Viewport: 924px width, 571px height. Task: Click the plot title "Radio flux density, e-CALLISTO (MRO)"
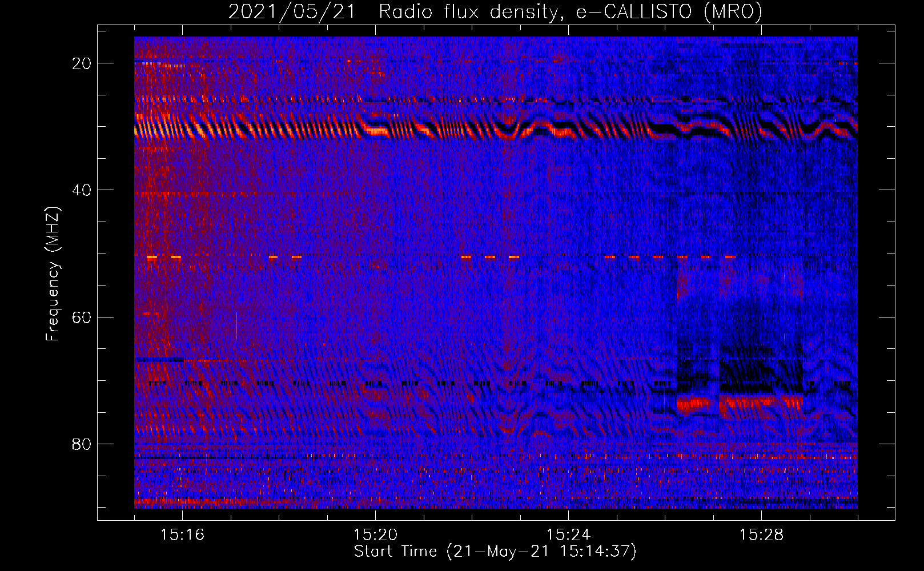coord(571,11)
